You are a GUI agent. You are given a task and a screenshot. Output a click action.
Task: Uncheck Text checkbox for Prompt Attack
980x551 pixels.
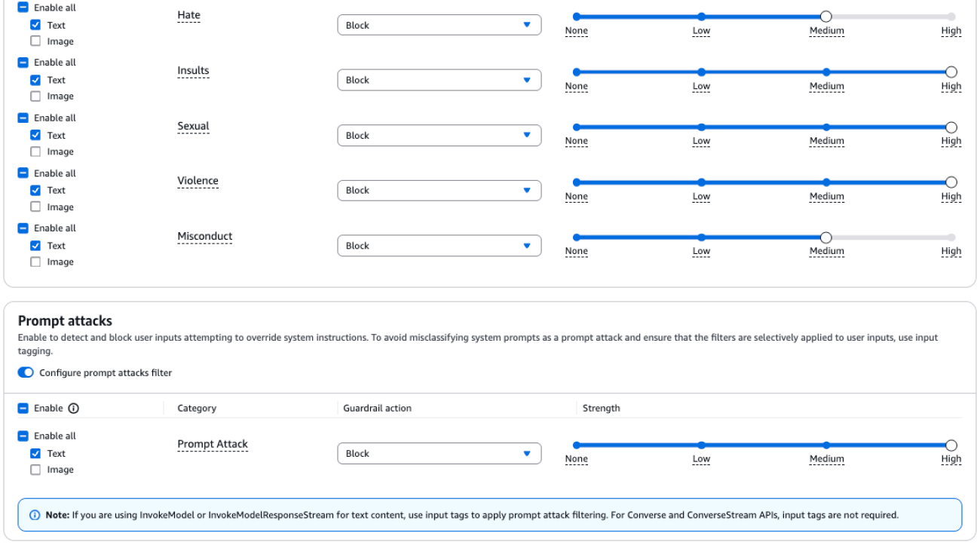click(35, 453)
